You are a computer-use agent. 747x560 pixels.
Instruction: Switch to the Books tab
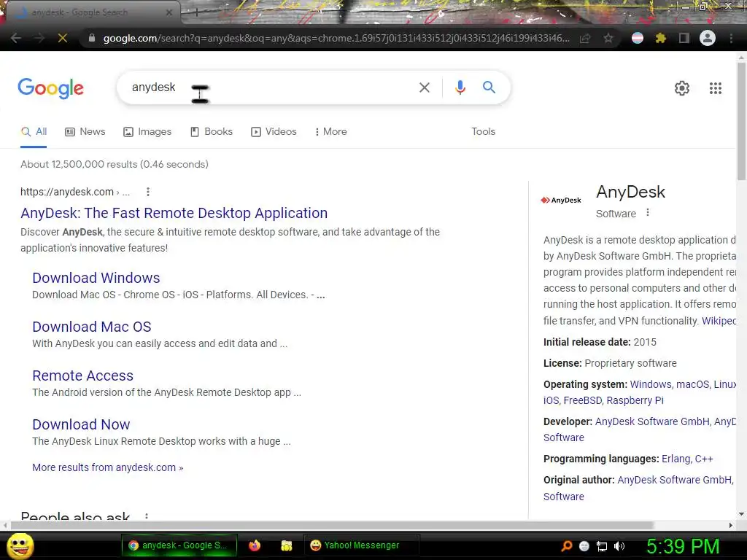pos(211,131)
